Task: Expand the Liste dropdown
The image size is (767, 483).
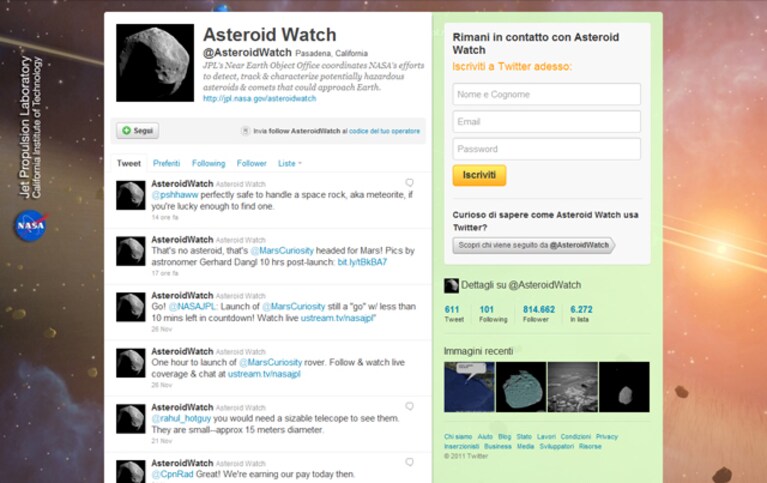Action: [x=290, y=163]
